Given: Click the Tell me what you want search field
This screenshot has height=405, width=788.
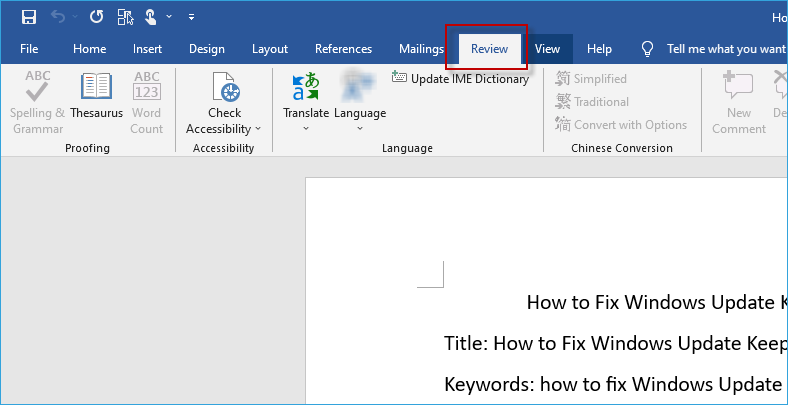Looking at the screenshot, I should pyautogui.click(x=727, y=49).
